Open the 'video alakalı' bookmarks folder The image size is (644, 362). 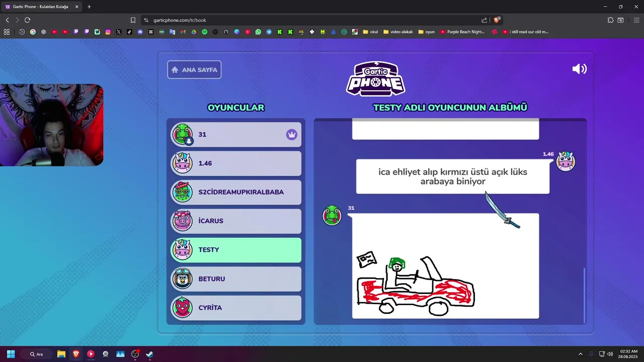click(x=398, y=32)
